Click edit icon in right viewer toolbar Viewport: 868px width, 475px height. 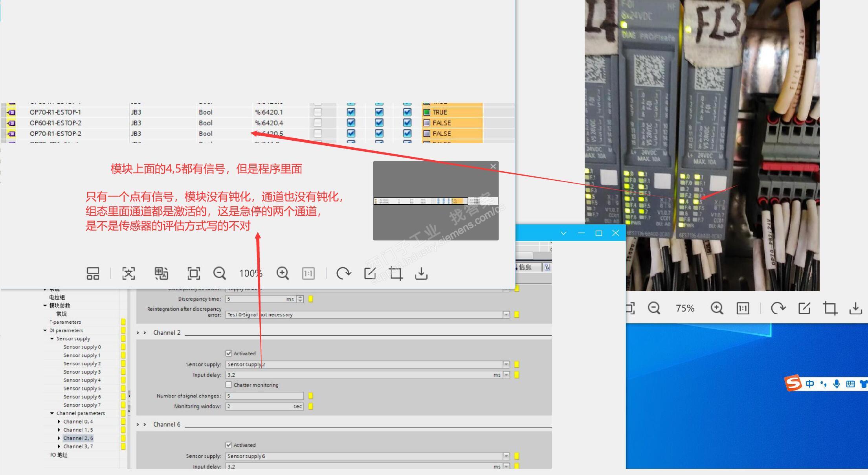[x=804, y=308]
